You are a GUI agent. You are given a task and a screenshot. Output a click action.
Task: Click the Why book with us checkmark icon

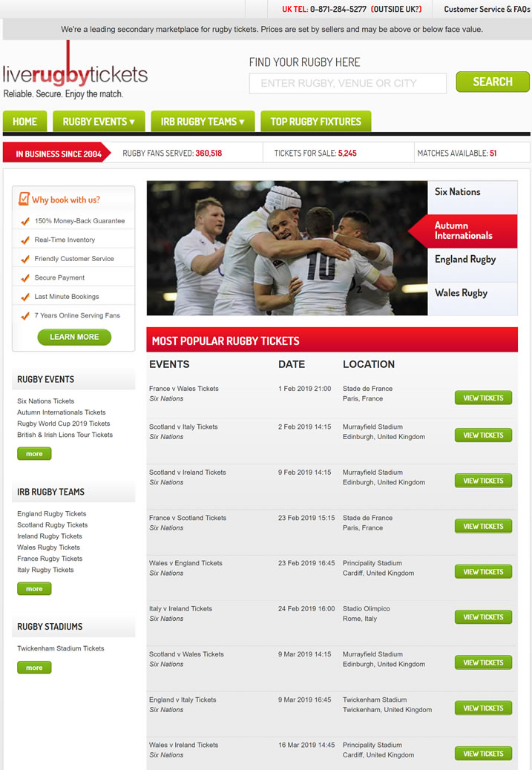[24, 199]
